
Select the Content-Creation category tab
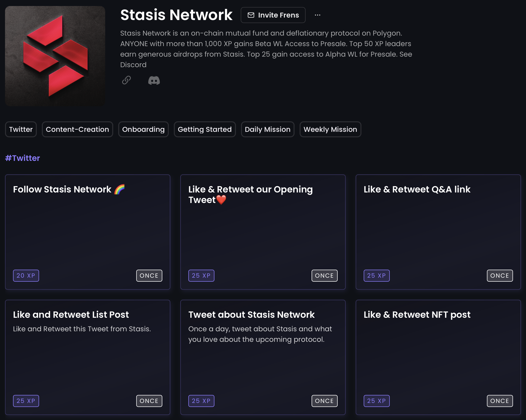coord(77,129)
